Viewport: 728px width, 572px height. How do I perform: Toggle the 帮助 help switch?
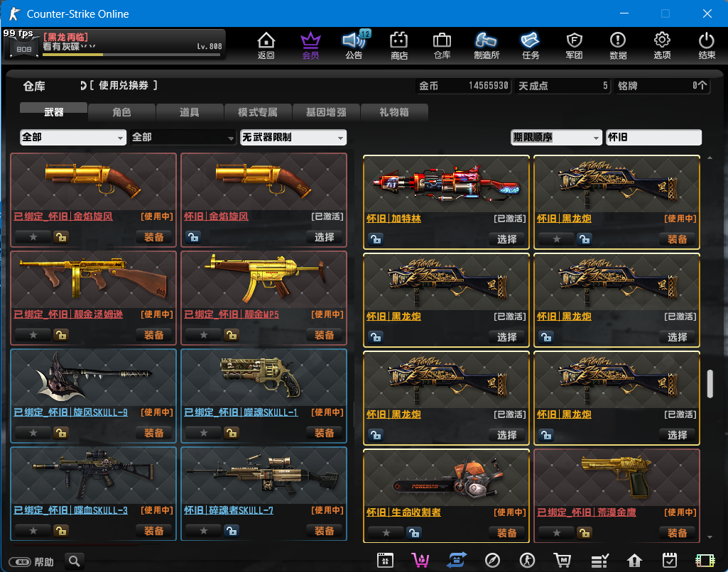[20, 562]
